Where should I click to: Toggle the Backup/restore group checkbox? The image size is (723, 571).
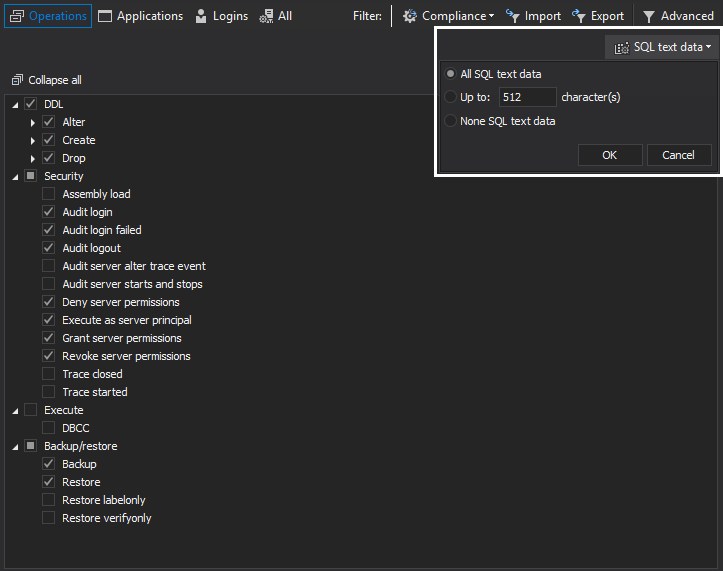click(30, 446)
